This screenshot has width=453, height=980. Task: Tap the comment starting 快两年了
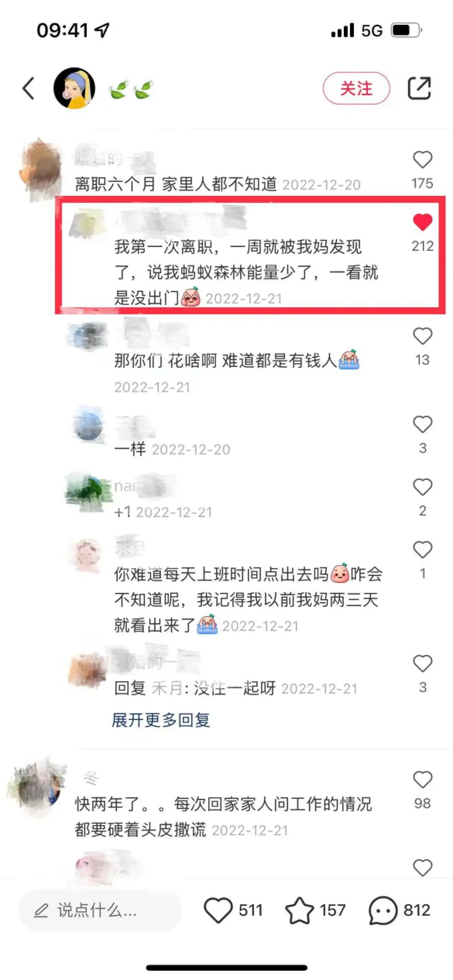pyautogui.click(x=223, y=816)
